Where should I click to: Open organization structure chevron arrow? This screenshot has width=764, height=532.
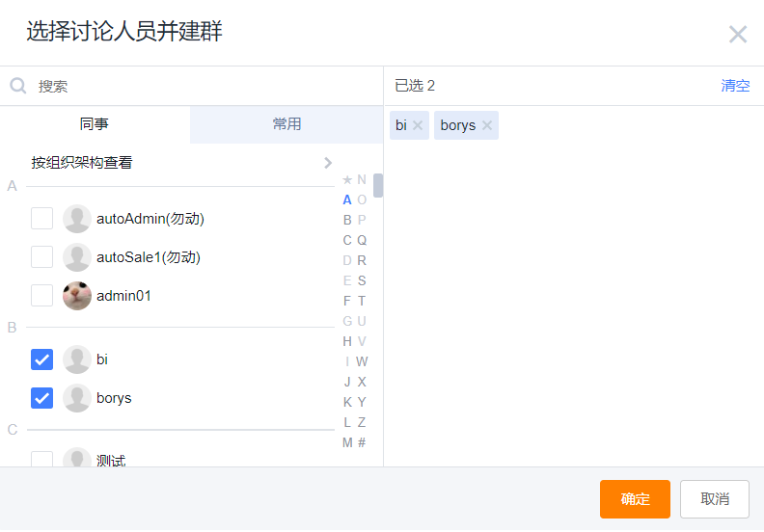pyautogui.click(x=328, y=163)
